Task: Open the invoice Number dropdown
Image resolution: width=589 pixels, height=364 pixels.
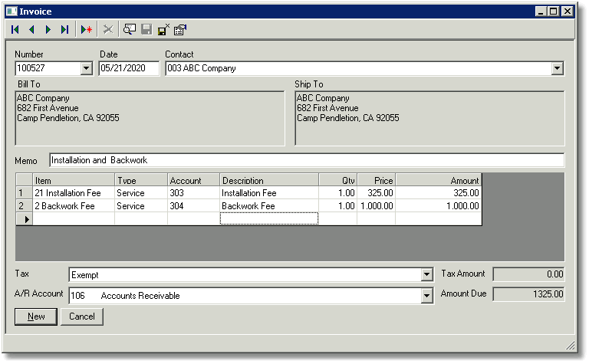Action: tap(87, 68)
